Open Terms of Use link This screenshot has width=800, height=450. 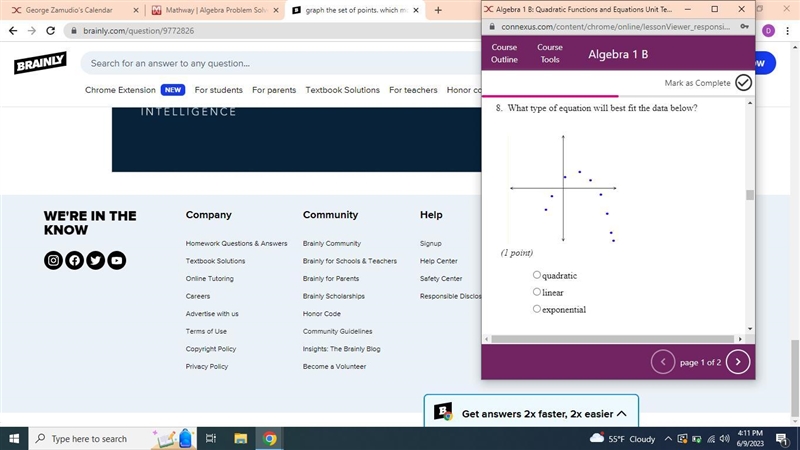206,331
